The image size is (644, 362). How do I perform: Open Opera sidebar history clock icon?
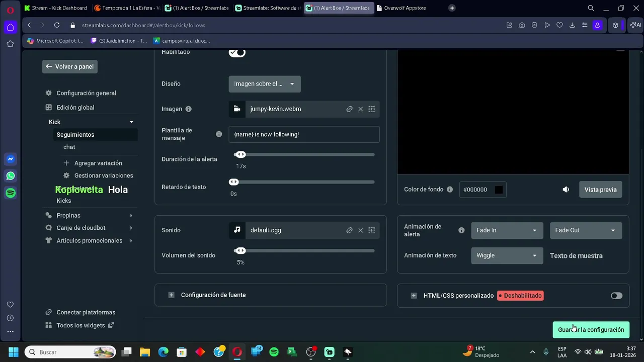click(10, 318)
